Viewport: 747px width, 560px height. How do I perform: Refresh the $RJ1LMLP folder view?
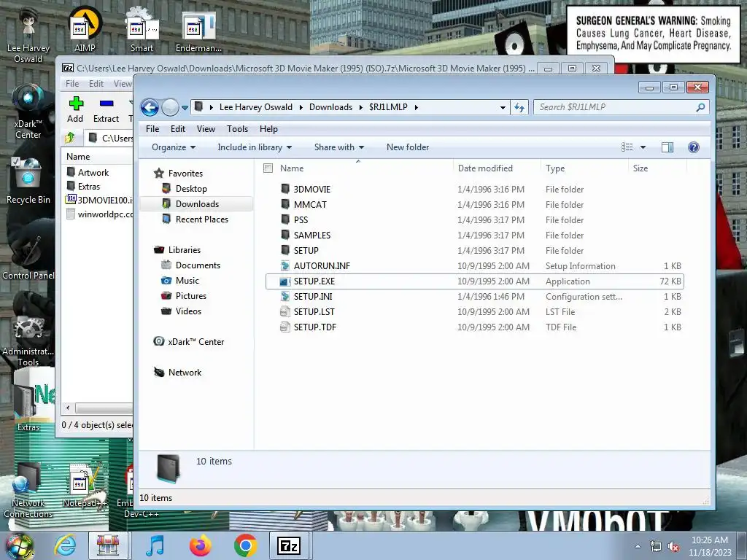[x=519, y=108]
